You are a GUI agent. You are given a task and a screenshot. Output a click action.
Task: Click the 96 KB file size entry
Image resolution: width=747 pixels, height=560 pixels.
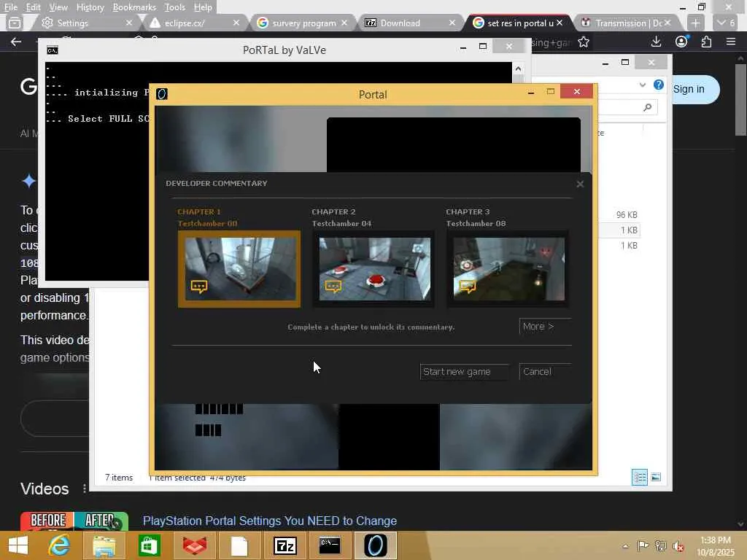(x=627, y=215)
